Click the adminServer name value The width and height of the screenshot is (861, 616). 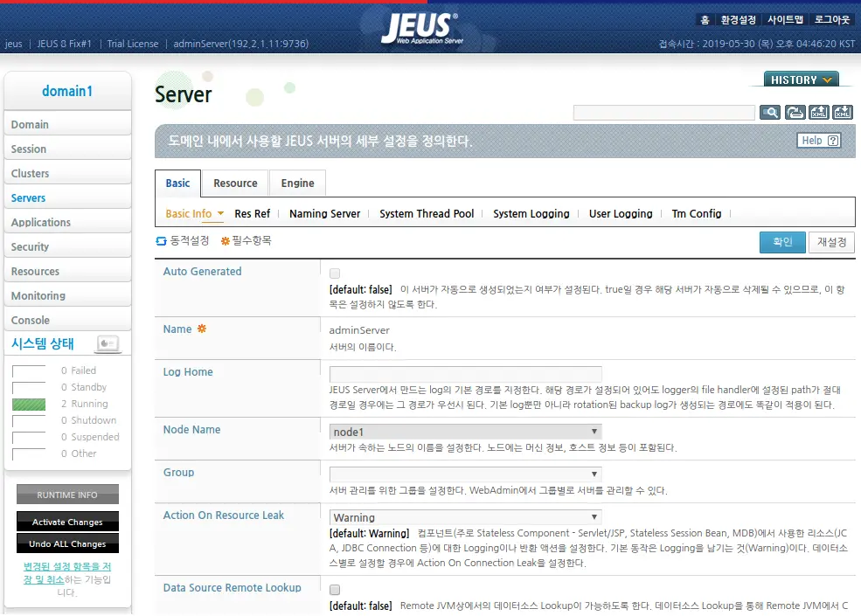359,330
